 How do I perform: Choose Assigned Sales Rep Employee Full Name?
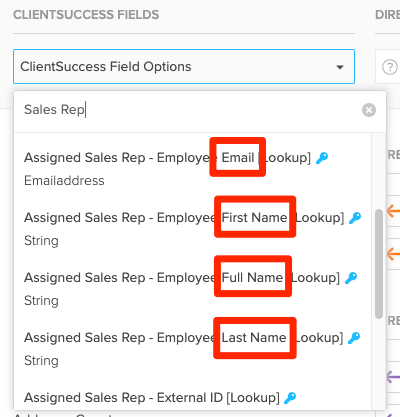pyautogui.click(x=193, y=289)
